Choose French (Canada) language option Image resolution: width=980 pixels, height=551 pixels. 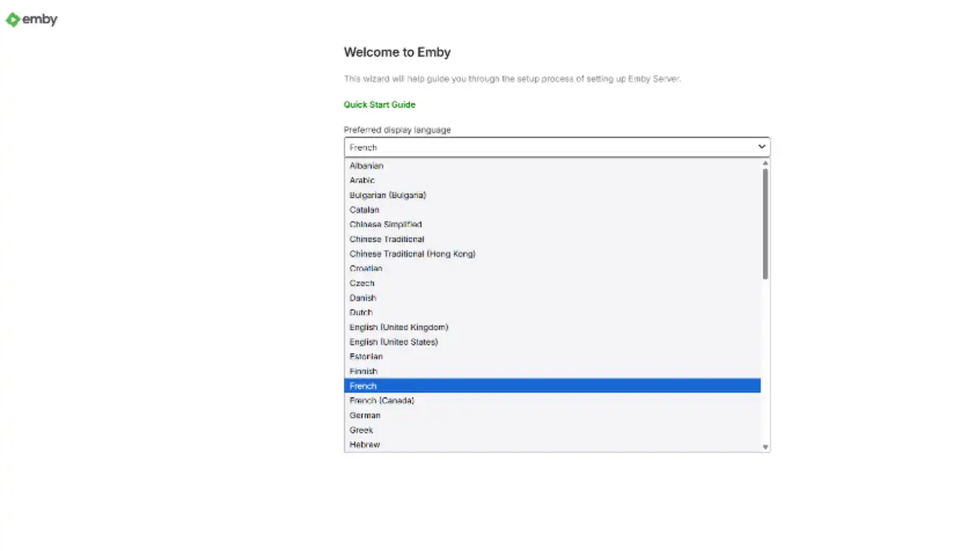(x=552, y=400)
